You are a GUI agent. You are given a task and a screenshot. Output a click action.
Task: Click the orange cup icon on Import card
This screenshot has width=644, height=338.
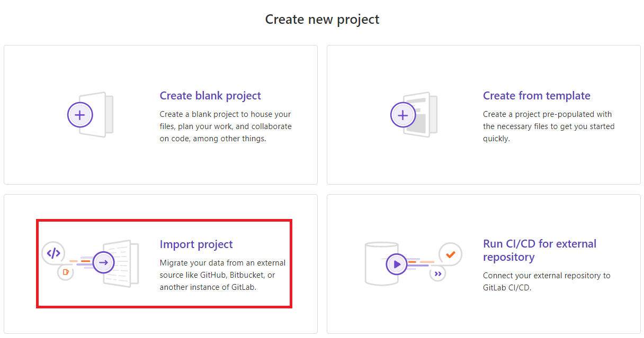coord(65,272)
